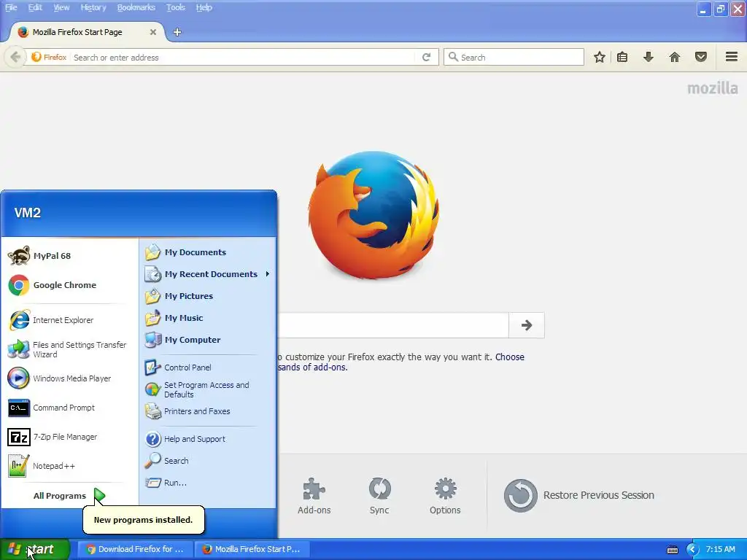Select Mozilla Firefox Start Page taskbar button
Screen dimensions: 747x560
(252, 549)
